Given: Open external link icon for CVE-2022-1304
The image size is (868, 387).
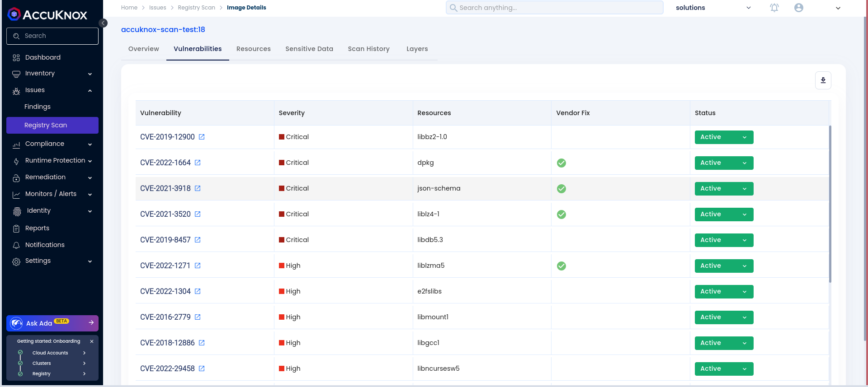Looking at the screenshot, I should (198, 291).
